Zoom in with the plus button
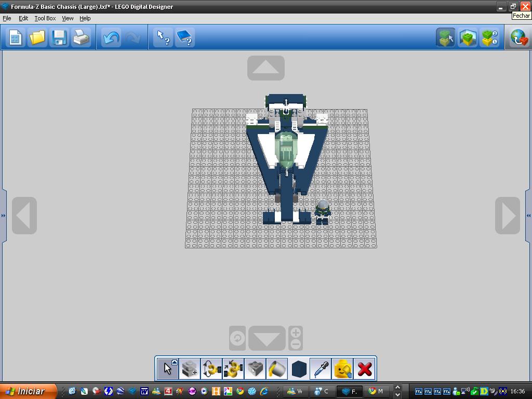The image size is (532, 399). pyautogui.click(x=296, y=332)
